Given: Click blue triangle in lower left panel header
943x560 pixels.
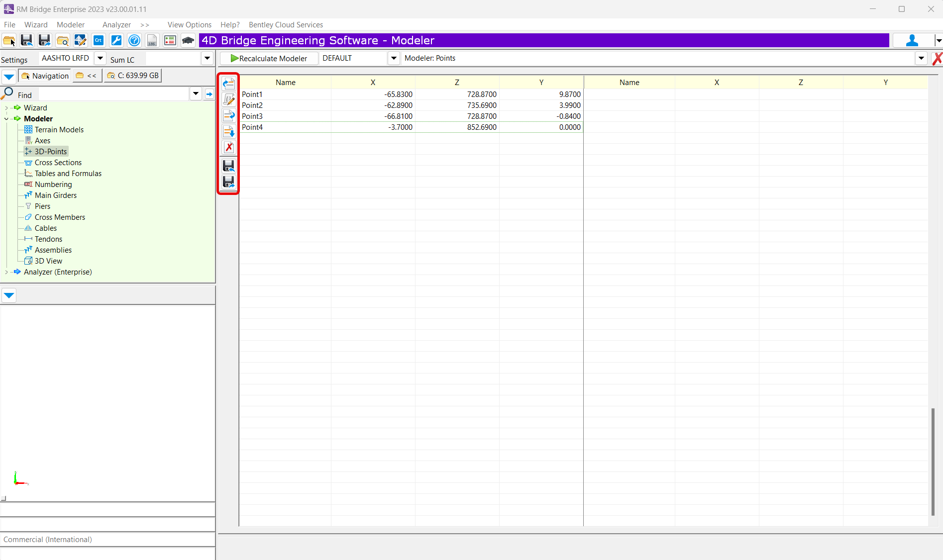Looking at the screenshot, I should click(9, 295).
